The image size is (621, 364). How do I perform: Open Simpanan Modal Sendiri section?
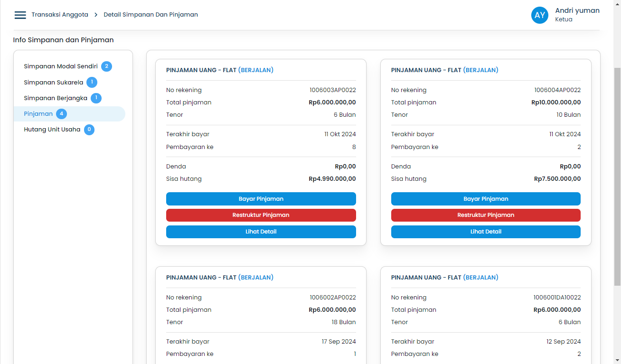click(61, 66)
